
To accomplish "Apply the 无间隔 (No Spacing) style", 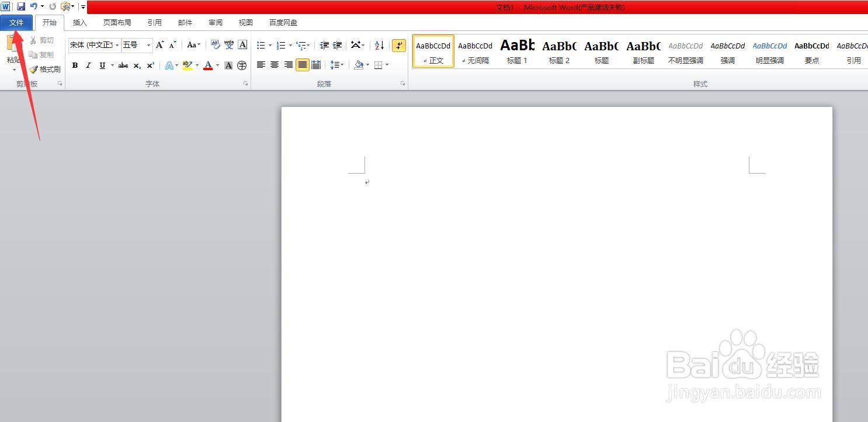I will pyautogui.click(x=475, y=51).
